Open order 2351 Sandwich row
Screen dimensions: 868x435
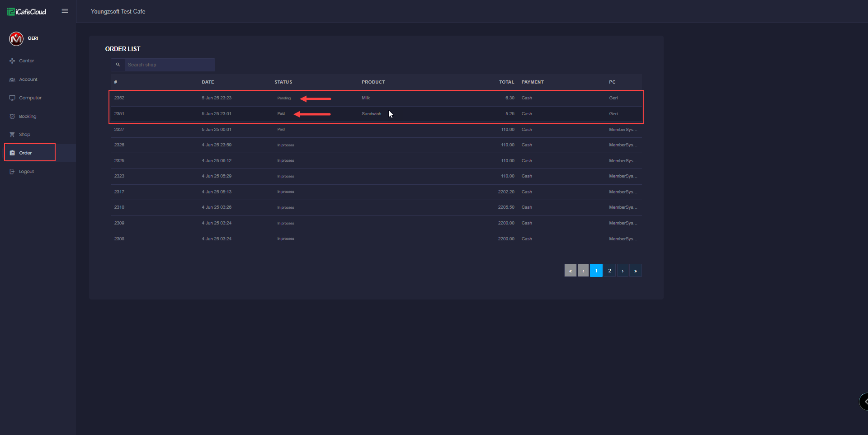(x=371, y=114)
